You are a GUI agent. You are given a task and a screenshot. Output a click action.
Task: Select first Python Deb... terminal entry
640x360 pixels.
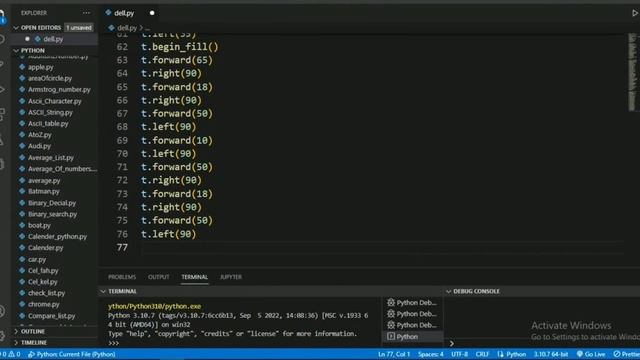412,302
